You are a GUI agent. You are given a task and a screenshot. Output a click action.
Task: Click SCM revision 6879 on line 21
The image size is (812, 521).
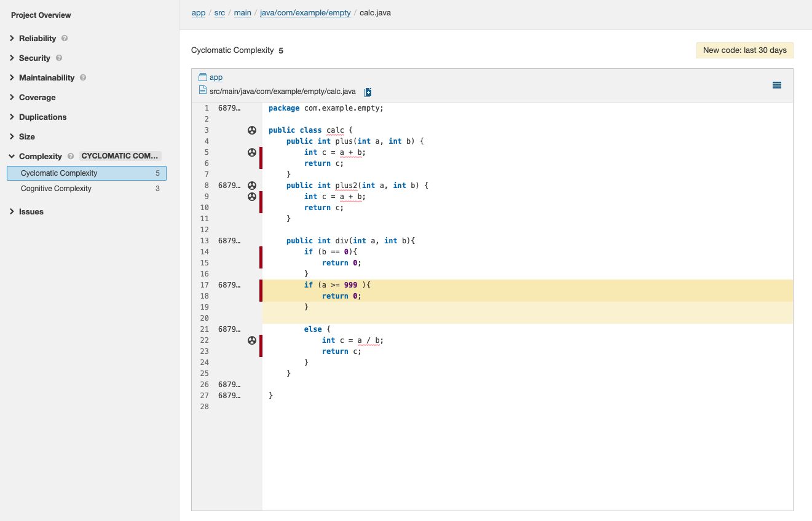[230, 329]
